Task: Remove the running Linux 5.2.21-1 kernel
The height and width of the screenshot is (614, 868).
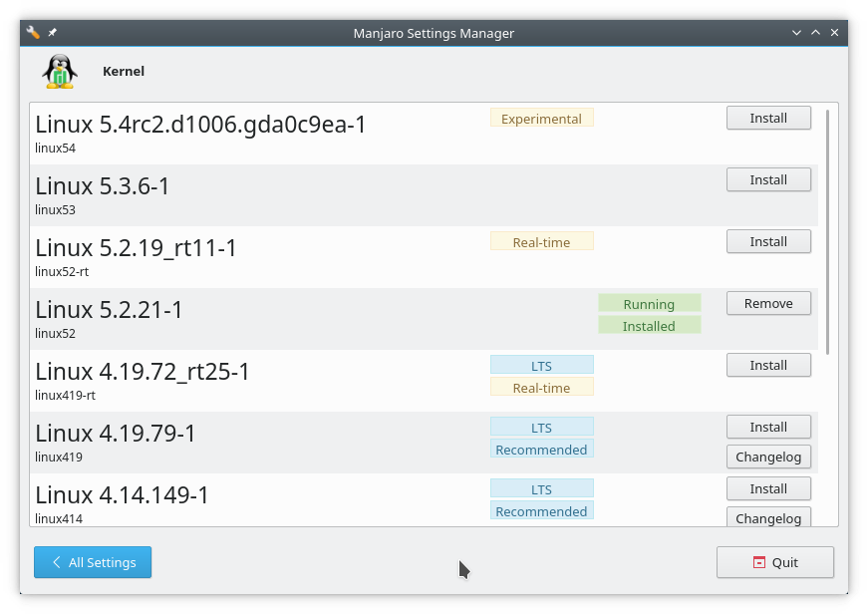Action: (768, 303)
